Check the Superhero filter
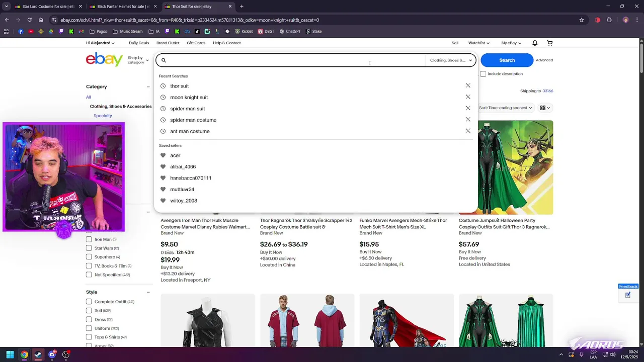The width and height of the screenshot is (644, 362). click(x=89, y=257)
